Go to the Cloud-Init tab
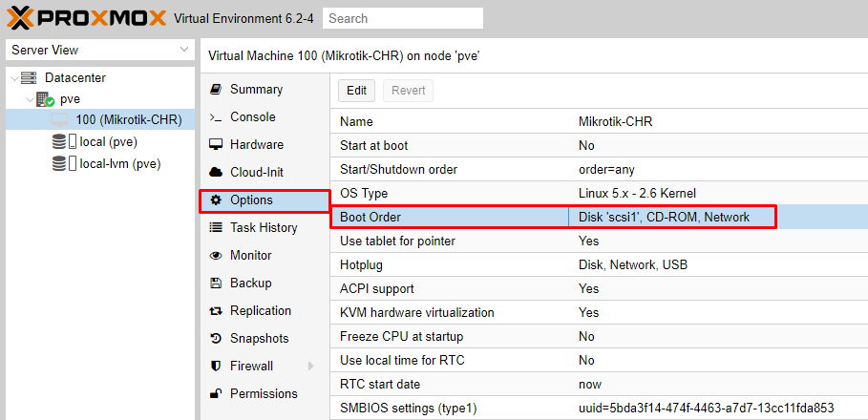The height and width of the screenshot is (420, 868). pos(265,173)
